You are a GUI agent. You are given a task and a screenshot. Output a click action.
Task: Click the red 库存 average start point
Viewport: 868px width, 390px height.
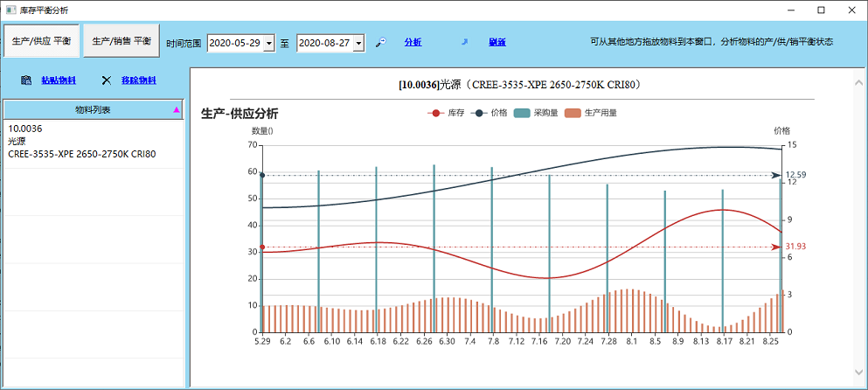coord(262,247)
